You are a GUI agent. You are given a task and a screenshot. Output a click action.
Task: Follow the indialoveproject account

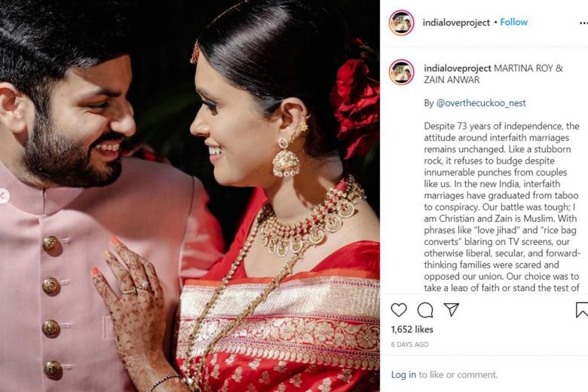coord(514,22)
